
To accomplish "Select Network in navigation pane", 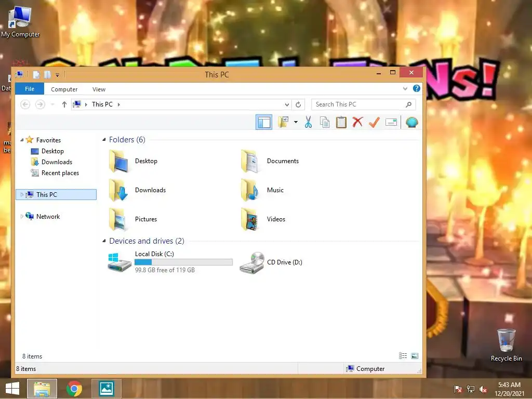I will coord(48,217).
